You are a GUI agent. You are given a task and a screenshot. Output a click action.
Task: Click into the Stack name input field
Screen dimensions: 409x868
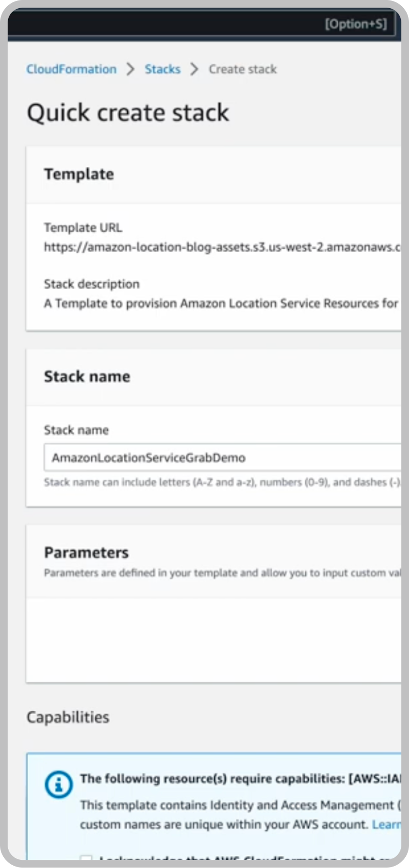[222, 458]
